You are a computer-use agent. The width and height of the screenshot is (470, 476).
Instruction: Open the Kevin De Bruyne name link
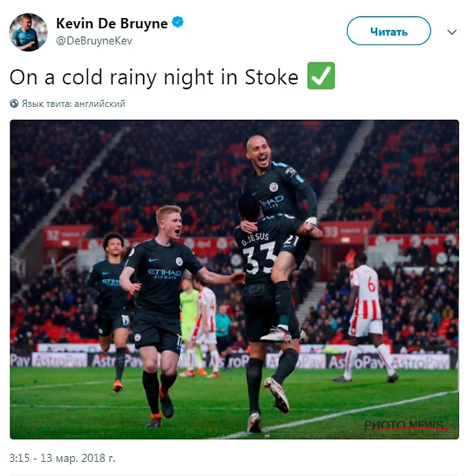[112, 23]
